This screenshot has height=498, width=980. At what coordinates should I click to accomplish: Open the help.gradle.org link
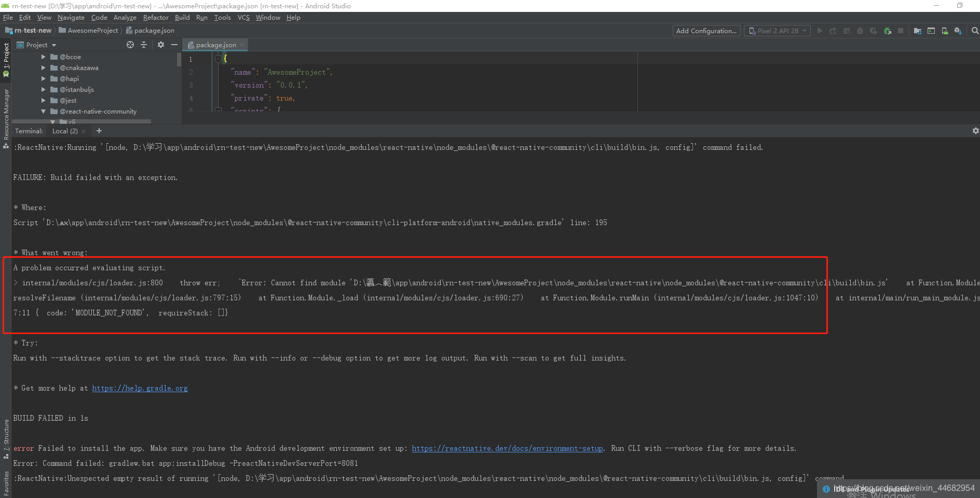140,388
